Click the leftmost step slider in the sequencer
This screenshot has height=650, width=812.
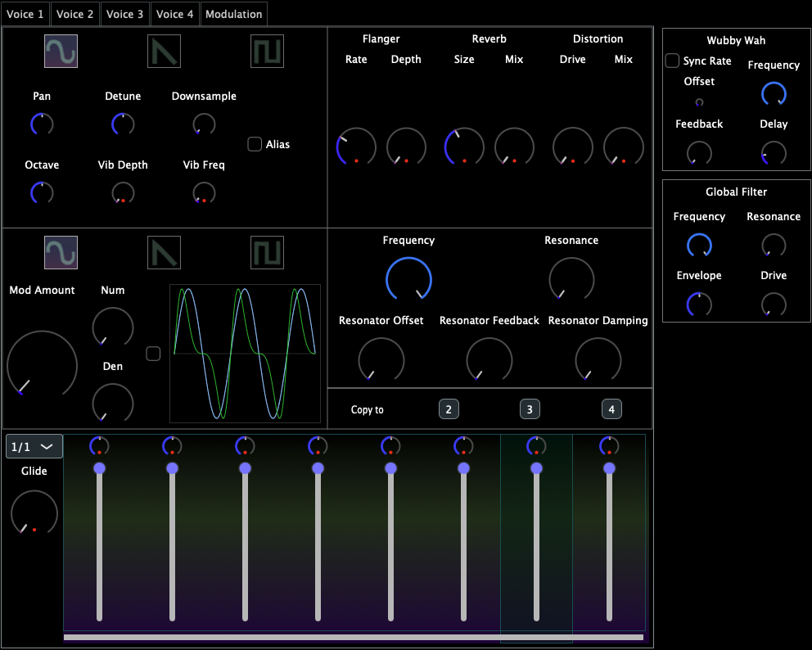click(99, 468)
